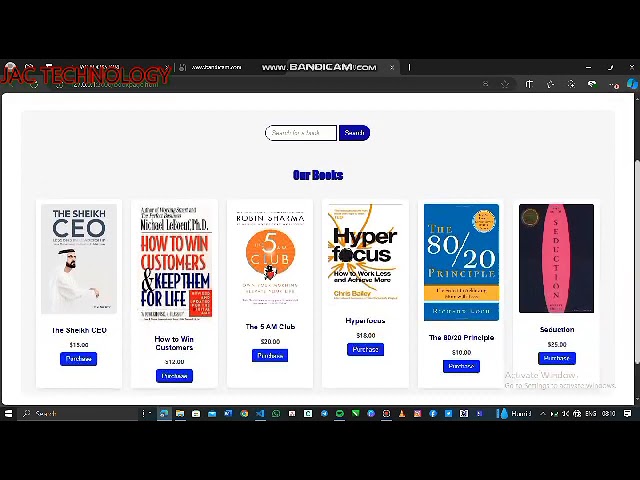Click the ENG language indicator

click(591, 413)
